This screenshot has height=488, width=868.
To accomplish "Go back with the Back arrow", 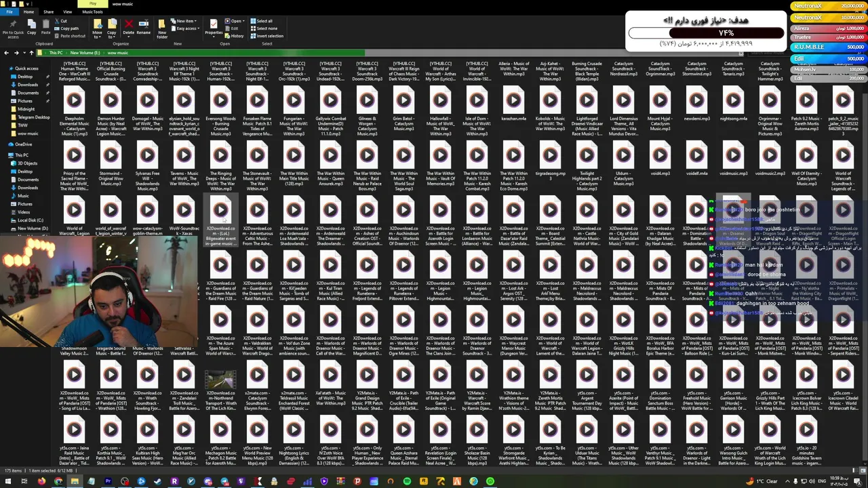I will (6, 53).
